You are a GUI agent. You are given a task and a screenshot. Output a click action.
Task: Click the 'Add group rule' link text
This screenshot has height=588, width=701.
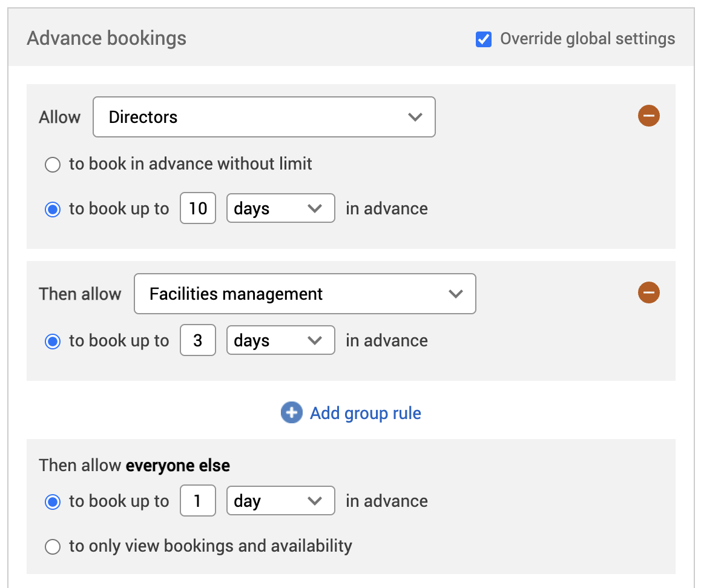[x=365, y=413]
